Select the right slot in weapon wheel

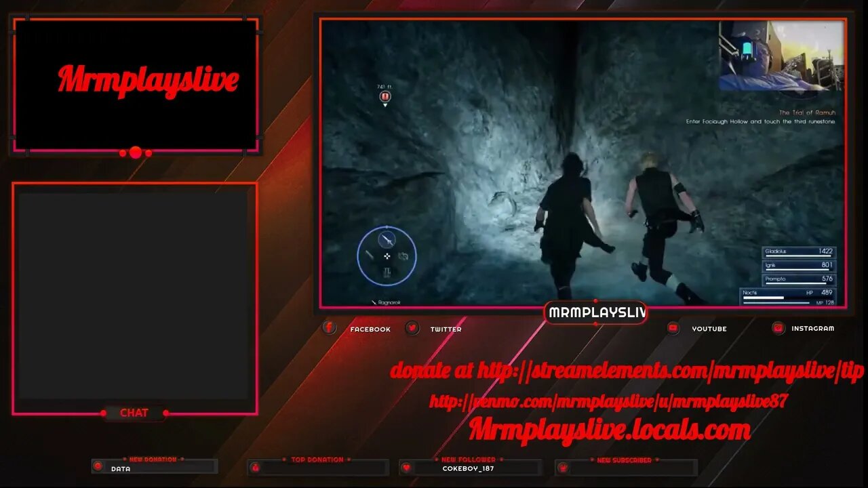(405, 256)
